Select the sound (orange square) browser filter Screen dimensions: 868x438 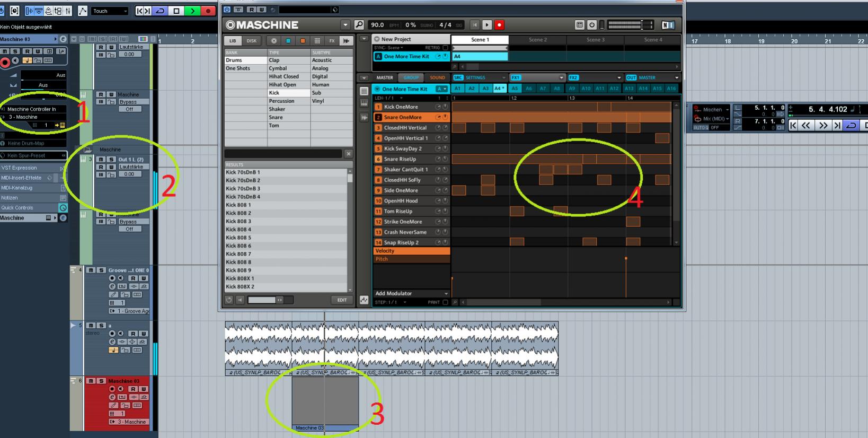pyautogui.click(x=303, y=41)
